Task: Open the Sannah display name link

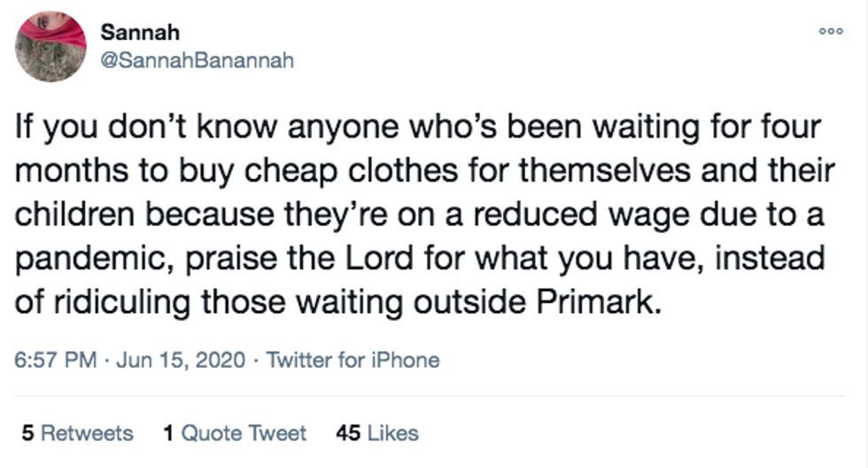Action: (x=140, y=33)
